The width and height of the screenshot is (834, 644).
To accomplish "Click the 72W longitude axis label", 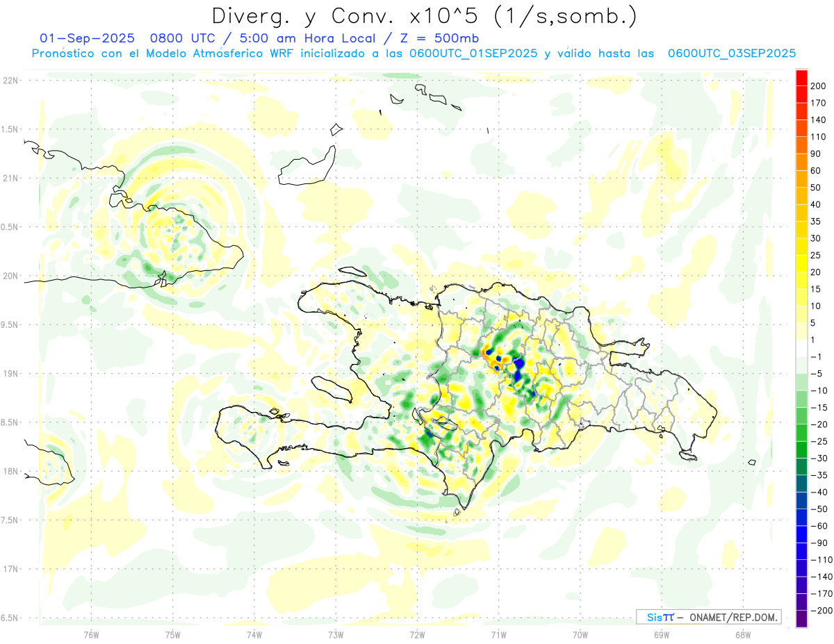I will click(417, 634).
